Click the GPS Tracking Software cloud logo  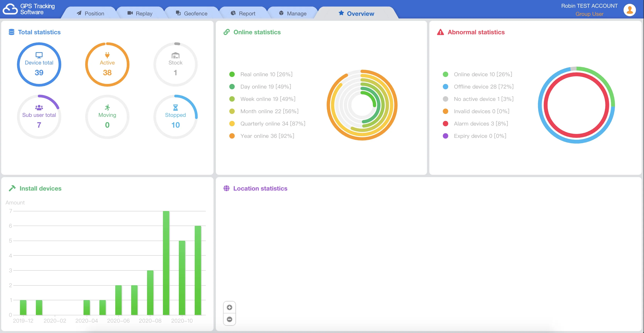[x=10, y=9]
